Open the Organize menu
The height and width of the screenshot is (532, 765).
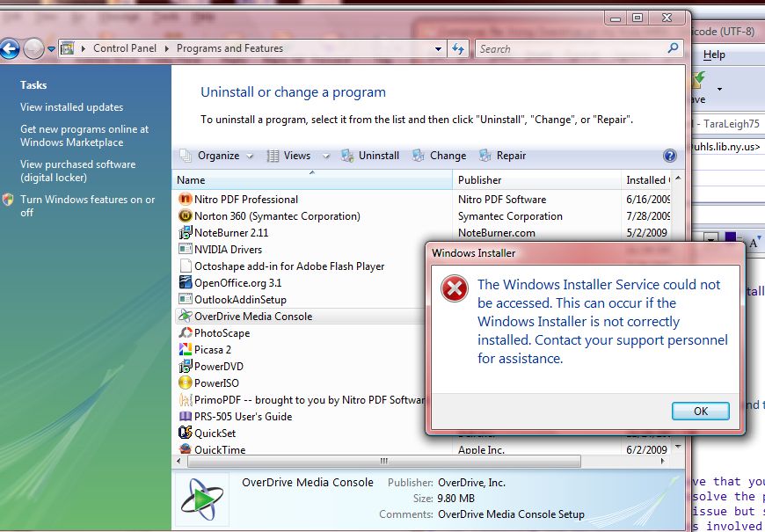pyautogui.click(x=217, y=156)
